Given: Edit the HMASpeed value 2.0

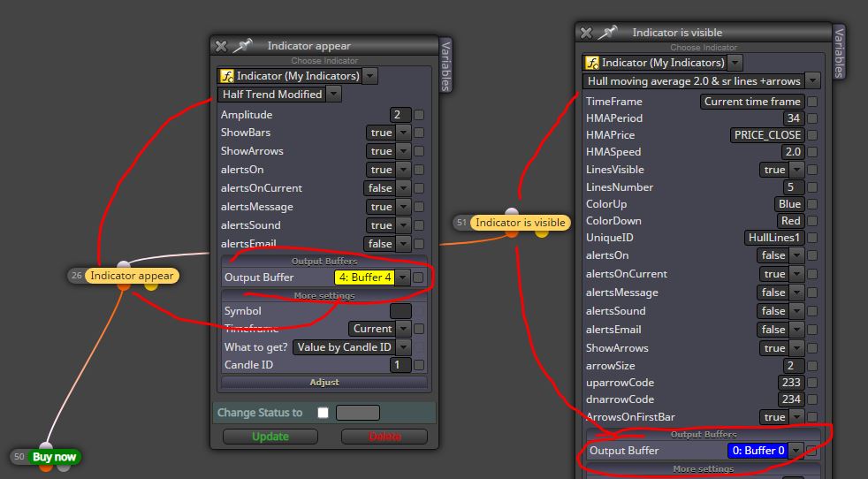Looking at the screenshot, I should point(793,152).
